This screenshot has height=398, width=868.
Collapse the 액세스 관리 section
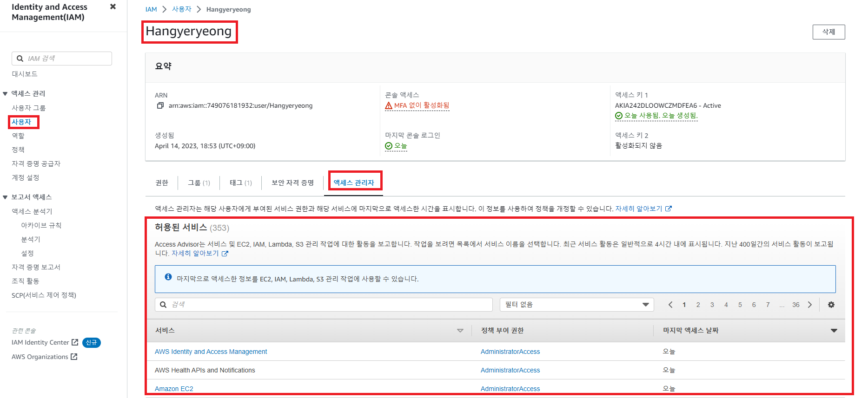tap(5, 94)
